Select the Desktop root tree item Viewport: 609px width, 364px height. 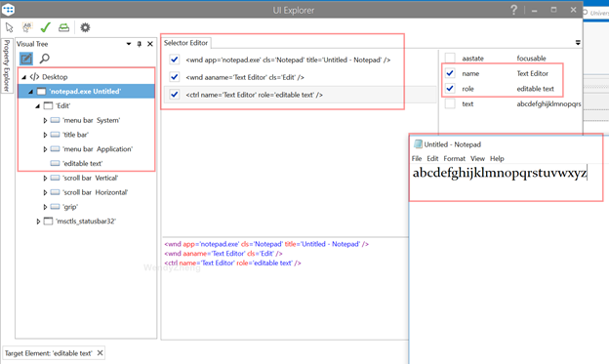(x=55, y=77)
